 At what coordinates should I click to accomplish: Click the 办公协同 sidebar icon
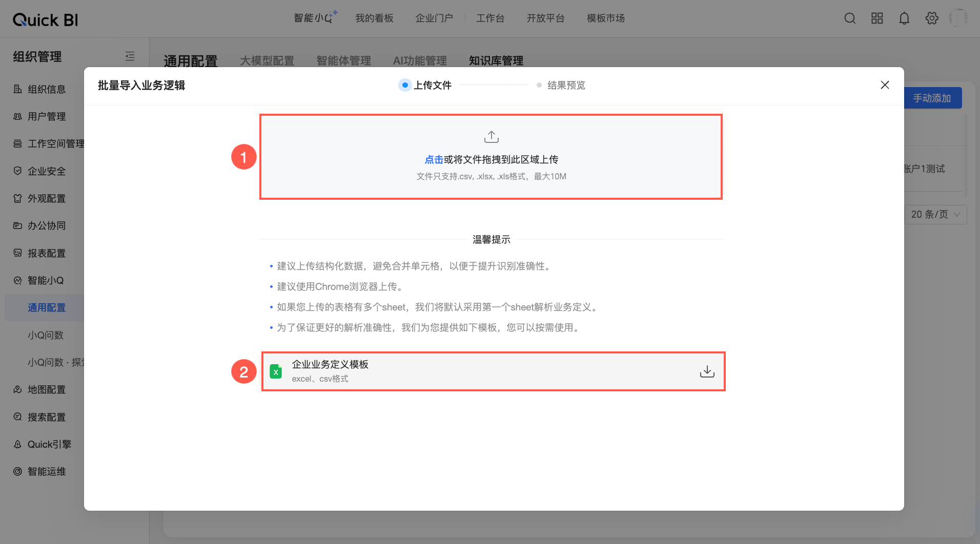pyautogui.click(x=17, y=225)
